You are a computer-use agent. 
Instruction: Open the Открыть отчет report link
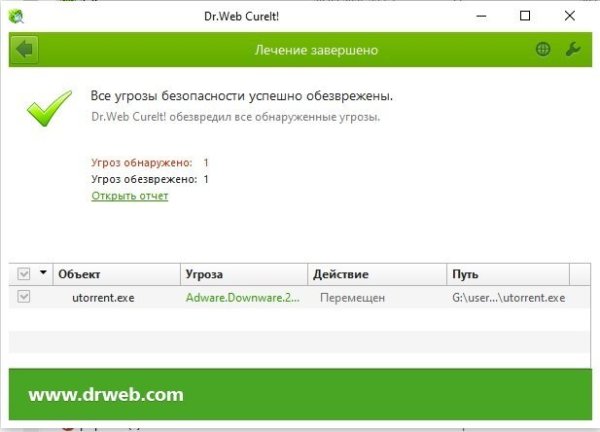(130, 196)
